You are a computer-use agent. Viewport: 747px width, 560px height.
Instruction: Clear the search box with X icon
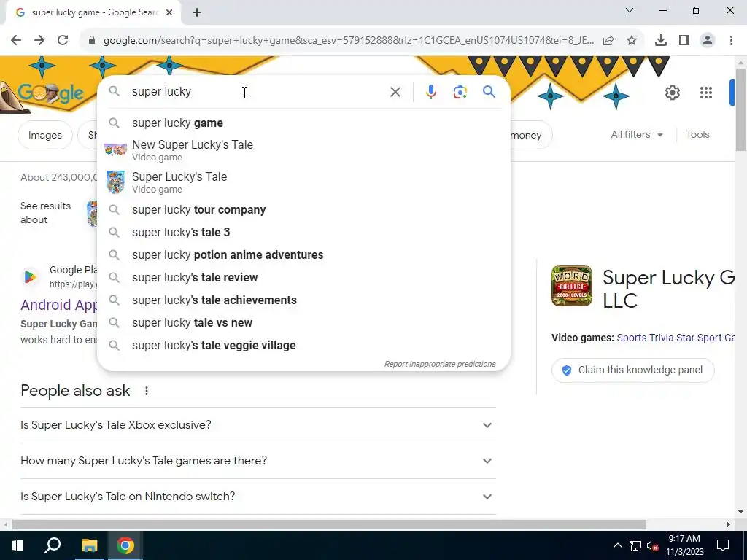(395, 92)
